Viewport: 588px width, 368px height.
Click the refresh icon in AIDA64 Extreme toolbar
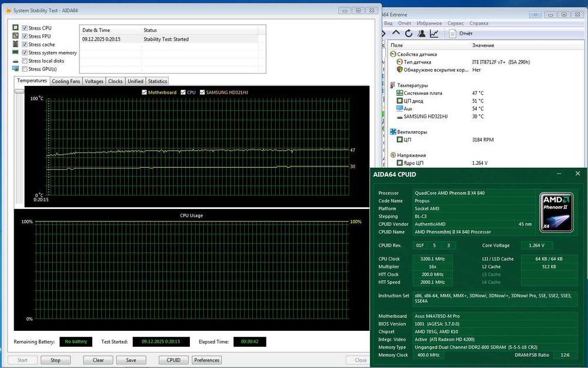pos(409,34)
